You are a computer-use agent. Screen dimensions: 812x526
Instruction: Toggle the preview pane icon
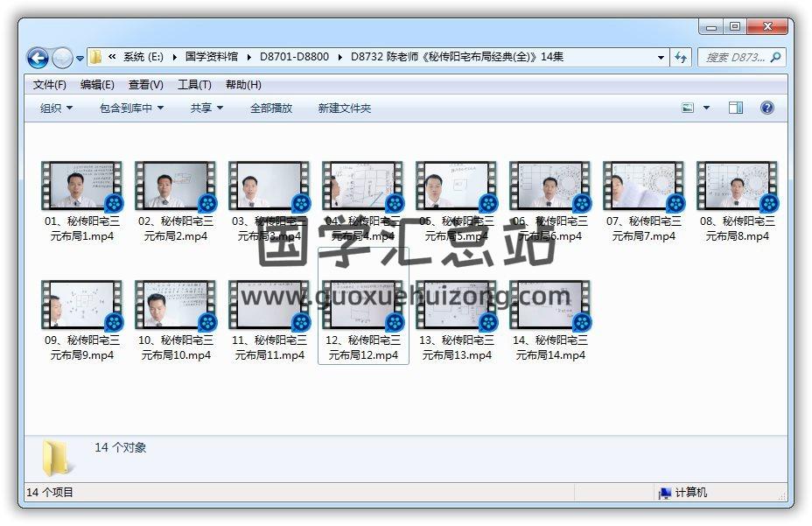736,108
